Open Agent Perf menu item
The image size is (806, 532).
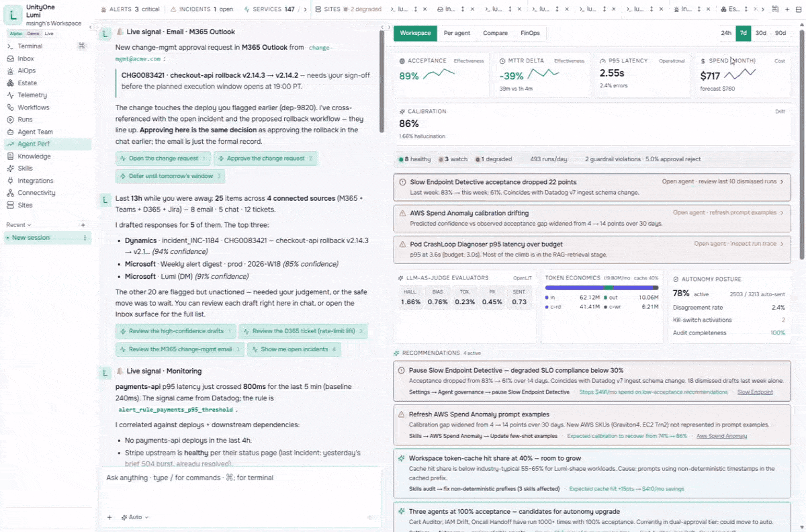point(46,144)
